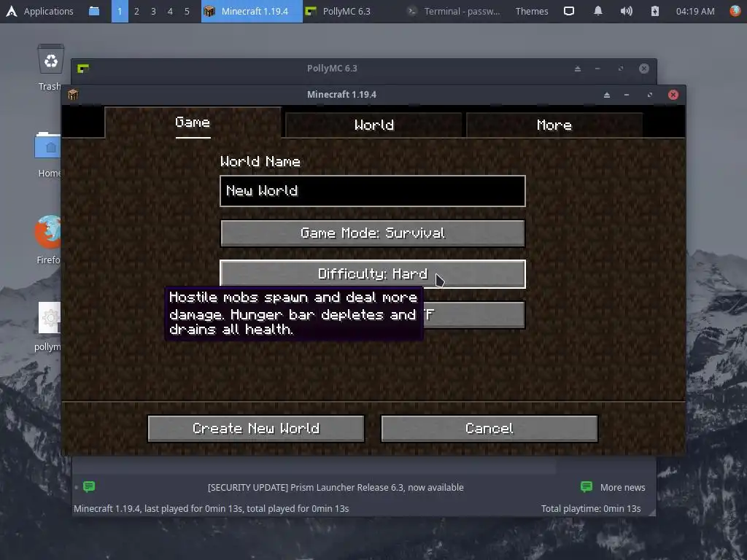The image size is (747, 560).
Task: Click PollyMC window keep-above arrow icon
Action: coord(578,69)
